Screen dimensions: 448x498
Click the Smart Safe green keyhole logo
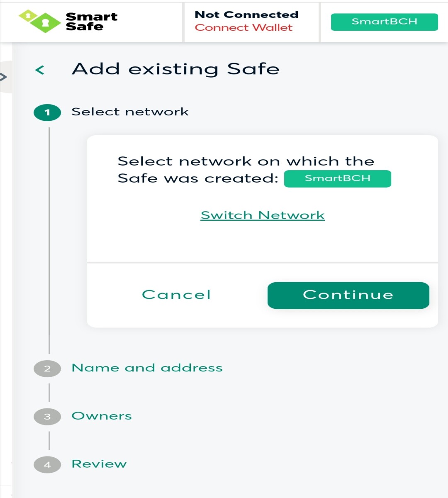40,21
